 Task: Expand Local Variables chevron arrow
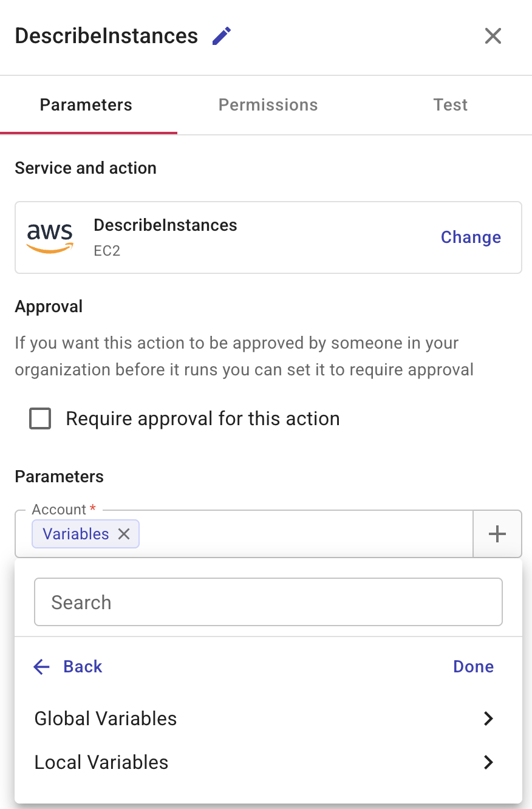(x=488, y=763)
